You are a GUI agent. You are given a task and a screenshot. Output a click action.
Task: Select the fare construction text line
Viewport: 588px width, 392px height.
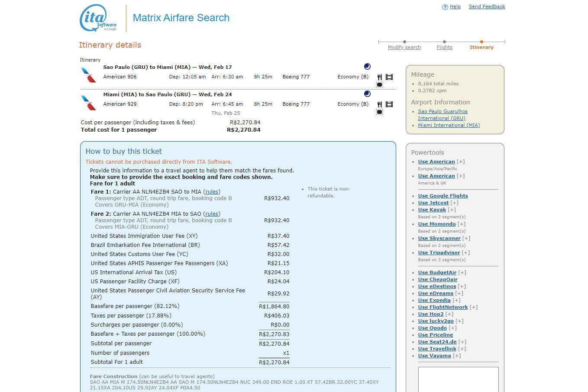click(x=234, y=385)
